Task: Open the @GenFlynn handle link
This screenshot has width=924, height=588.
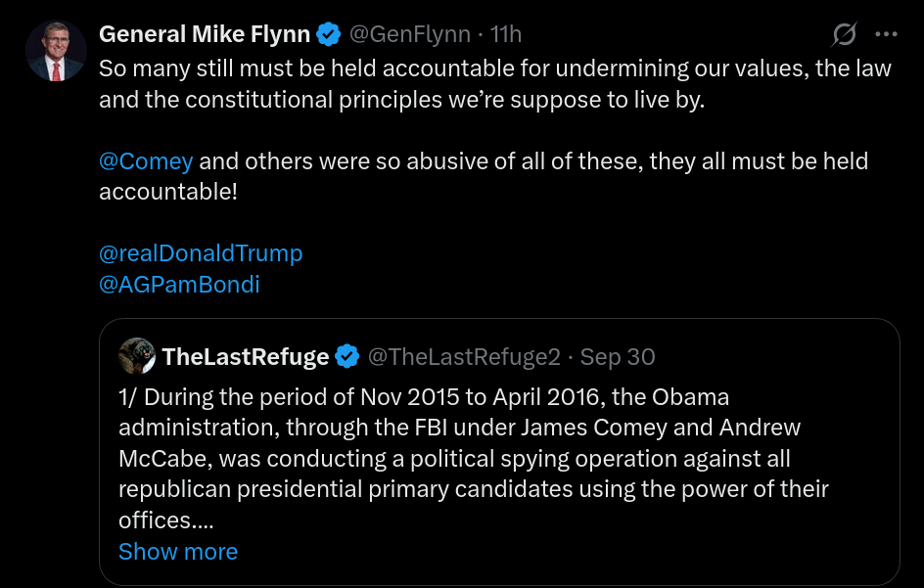Action: coord(411,35)
